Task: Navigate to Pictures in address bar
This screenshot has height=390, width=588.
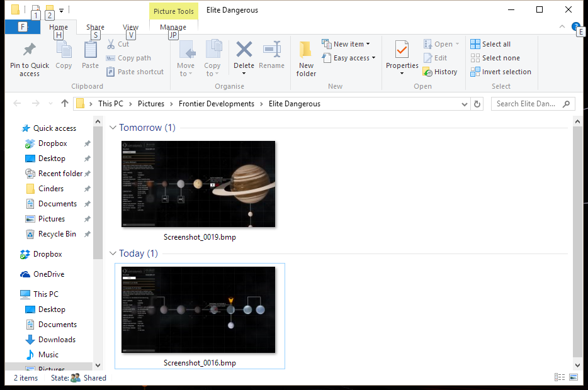Action: pos(150,104)
